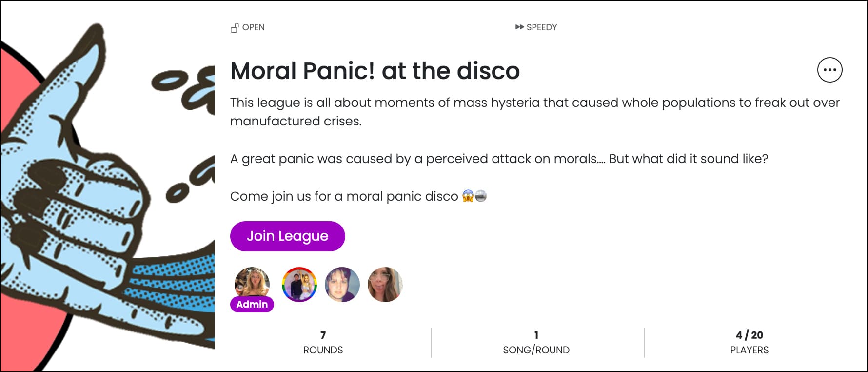Image resolution: width=868 pixels, height=372 pixels.
Task: Select the 1 Song/Round statistic
Action: [536, 342]
